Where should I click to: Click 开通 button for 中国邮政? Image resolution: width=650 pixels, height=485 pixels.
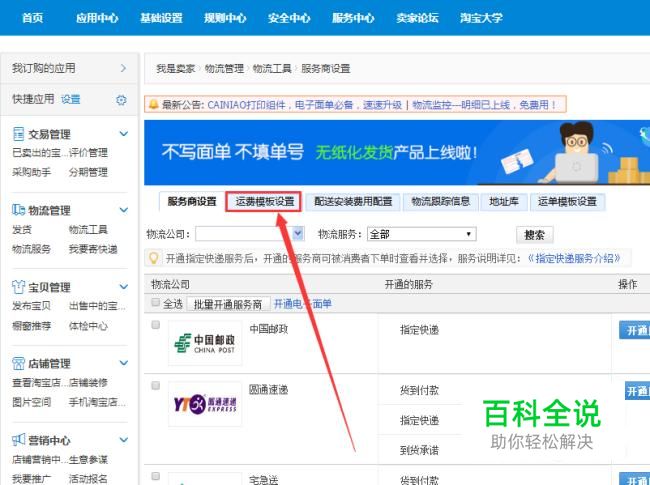pos(635,330)
